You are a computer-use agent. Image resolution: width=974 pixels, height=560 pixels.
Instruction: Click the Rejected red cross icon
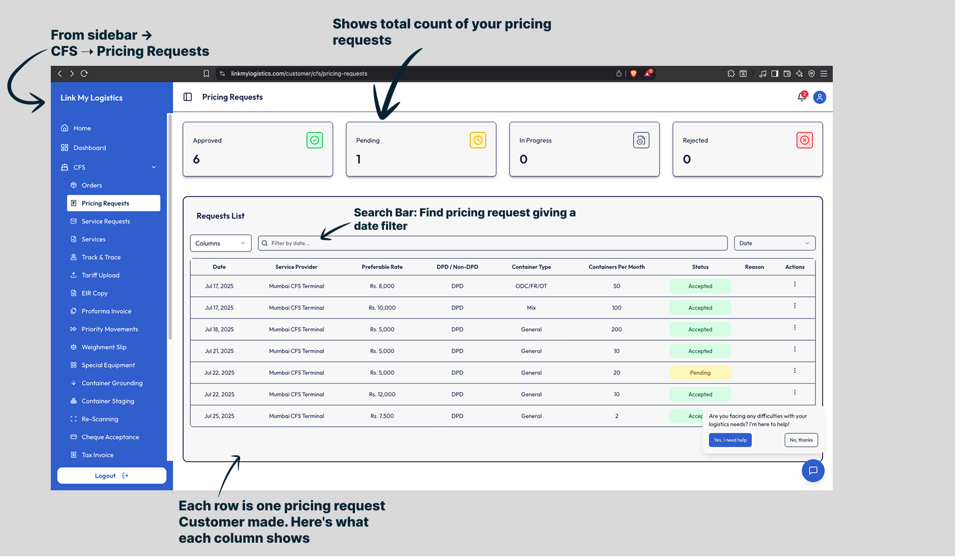pos(804,141)
